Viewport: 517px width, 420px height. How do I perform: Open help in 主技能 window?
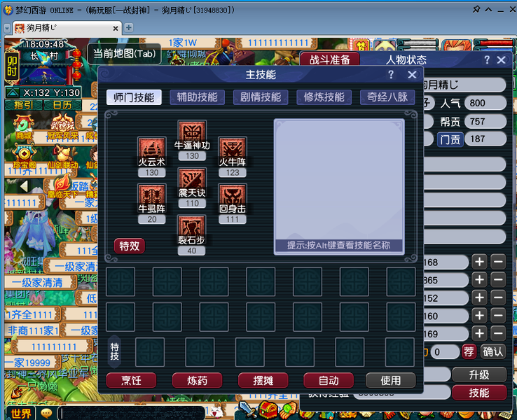click(391, 75)
